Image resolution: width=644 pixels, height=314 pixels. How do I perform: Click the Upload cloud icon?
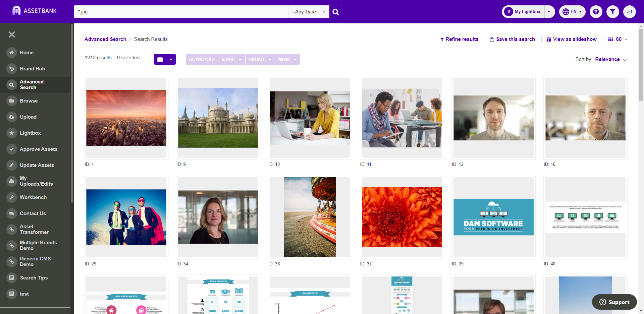coord(12,117)
